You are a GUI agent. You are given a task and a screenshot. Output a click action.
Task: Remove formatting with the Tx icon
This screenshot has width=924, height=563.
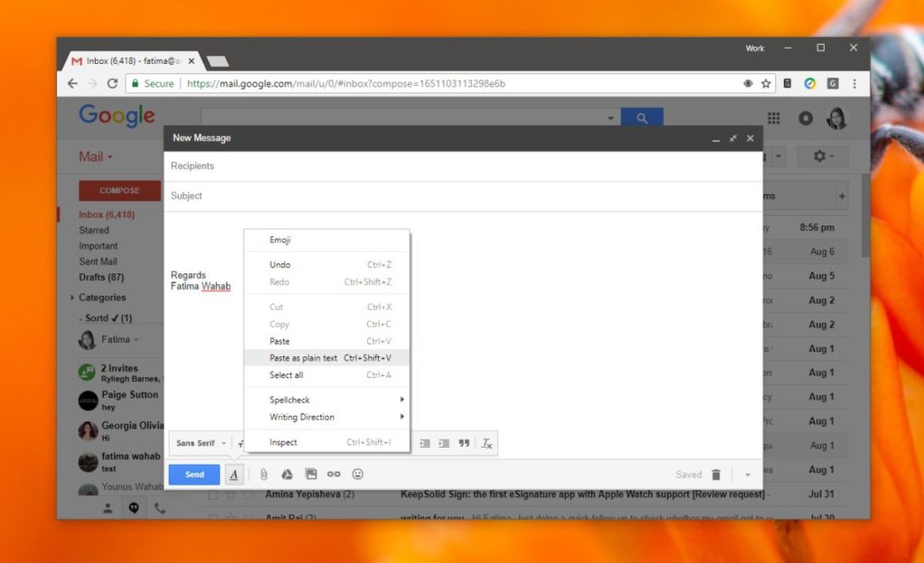[486, 443]
